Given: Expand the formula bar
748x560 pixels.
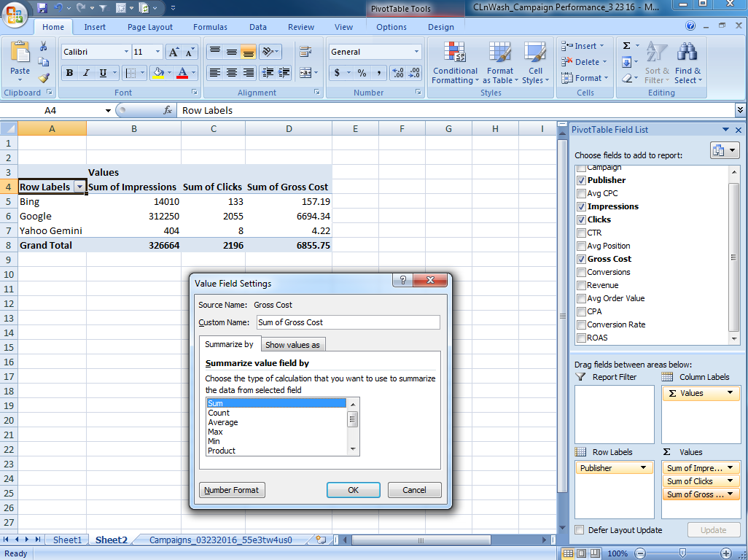Looking at the screenshot, I should pos(740,110).
